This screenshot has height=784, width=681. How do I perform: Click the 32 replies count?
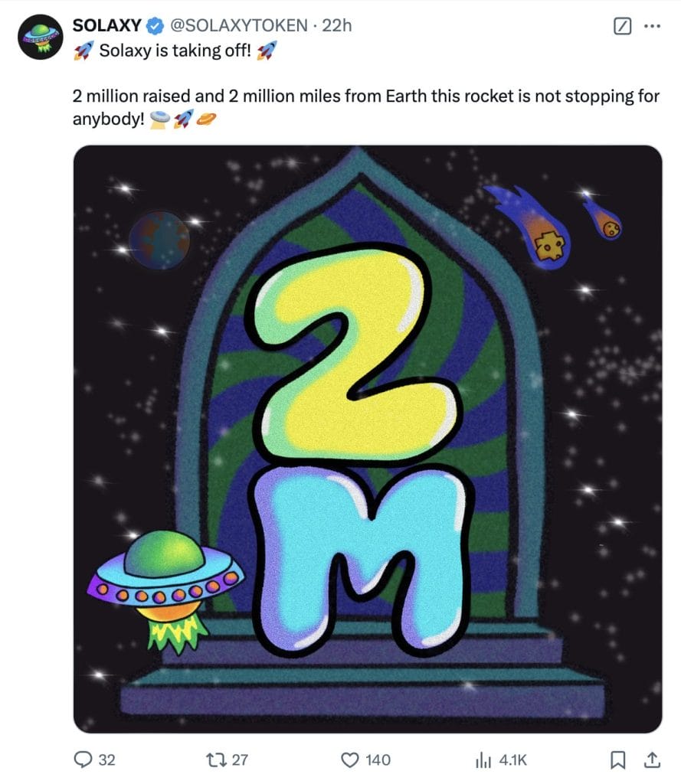click(x=107, y=759)
